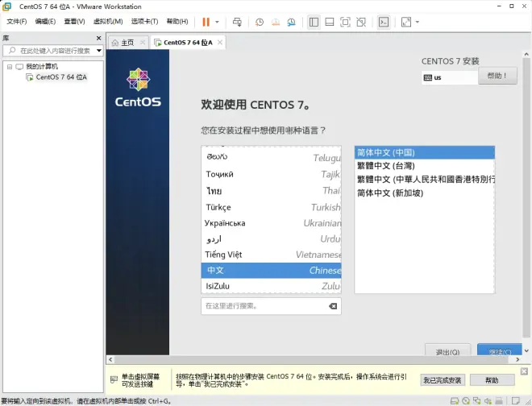Open the 选项卡(T) menu
Image resolution: width=532 pixels, height=406 pixels.
click(144, 22)
